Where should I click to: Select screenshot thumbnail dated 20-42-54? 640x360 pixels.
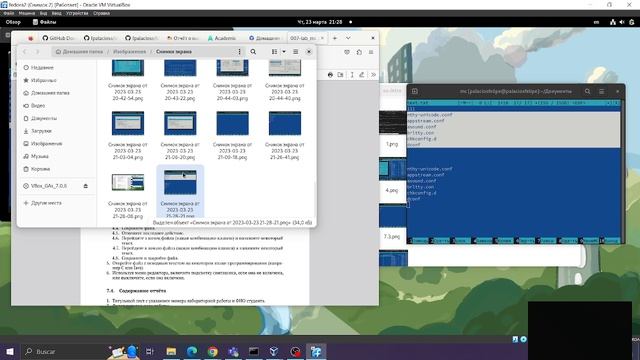point(128,68)
